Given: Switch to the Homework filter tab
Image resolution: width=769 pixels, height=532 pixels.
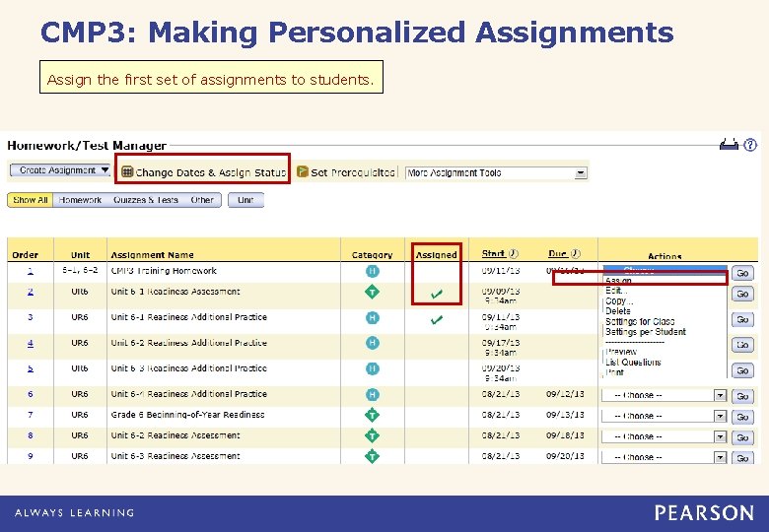Looking at the screenshot, I should [80, 200].
